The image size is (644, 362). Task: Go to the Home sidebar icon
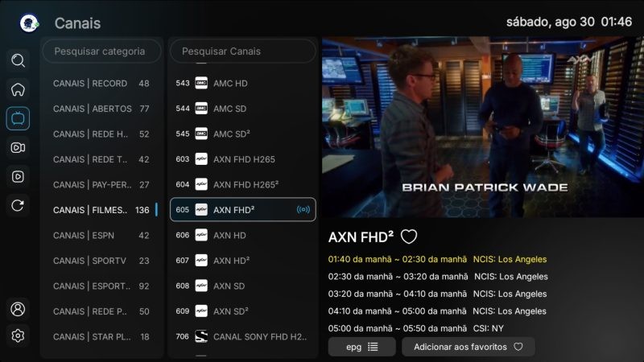18,89
